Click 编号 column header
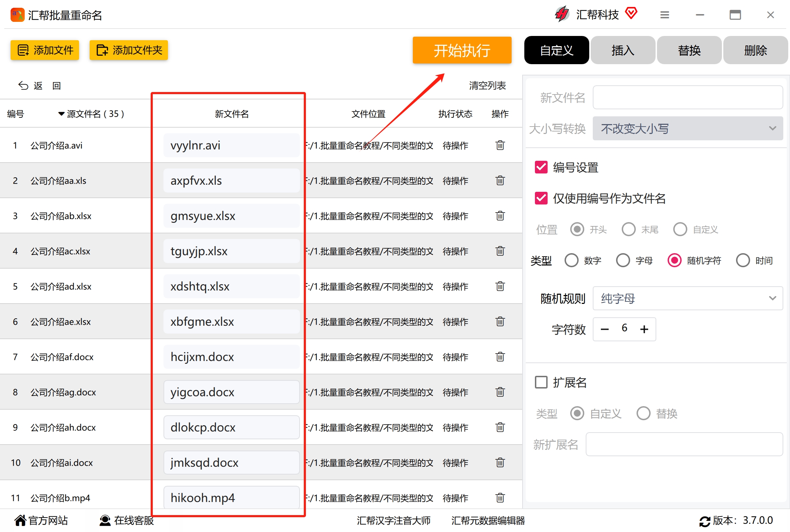This screenshot has height=532, width=790. [x=16, y=114]
